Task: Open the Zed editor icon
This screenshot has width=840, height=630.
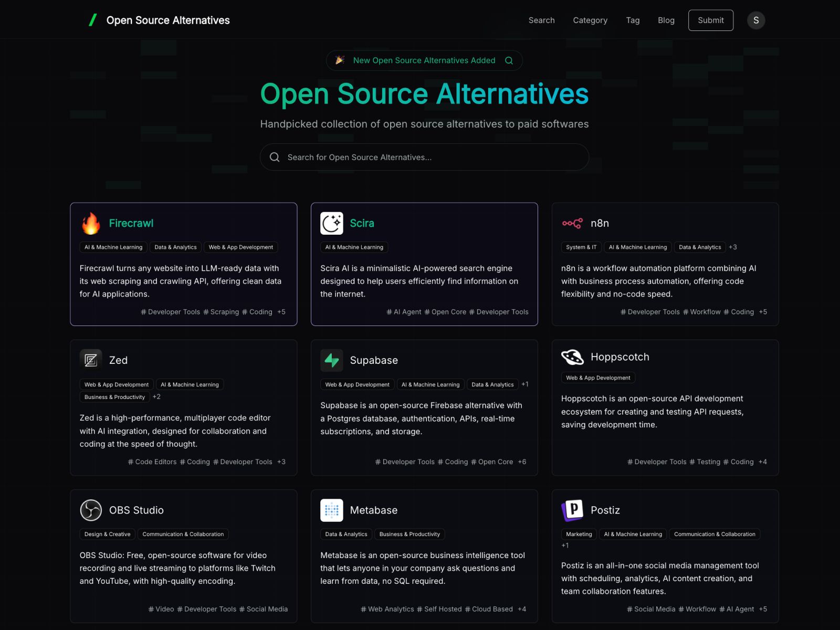Action: 90,360
